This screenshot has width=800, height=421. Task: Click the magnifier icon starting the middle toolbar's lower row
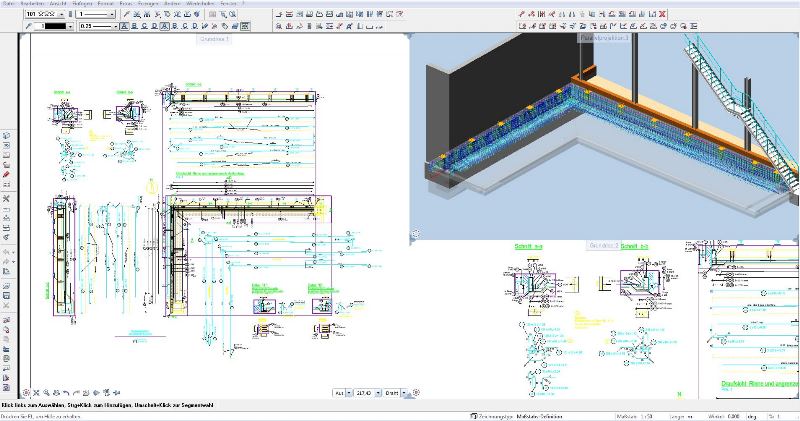pyautogui.click(x=279, y=26)
